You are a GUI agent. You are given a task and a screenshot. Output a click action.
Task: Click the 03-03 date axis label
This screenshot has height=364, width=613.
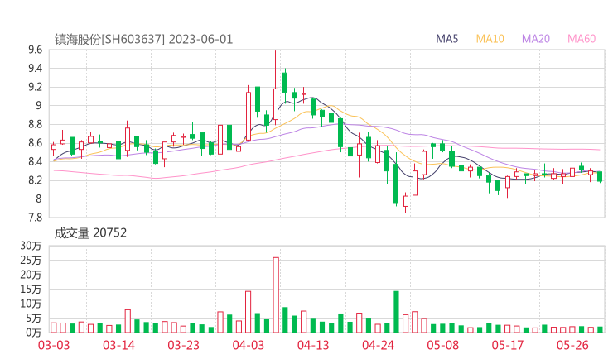click(54, 345)
